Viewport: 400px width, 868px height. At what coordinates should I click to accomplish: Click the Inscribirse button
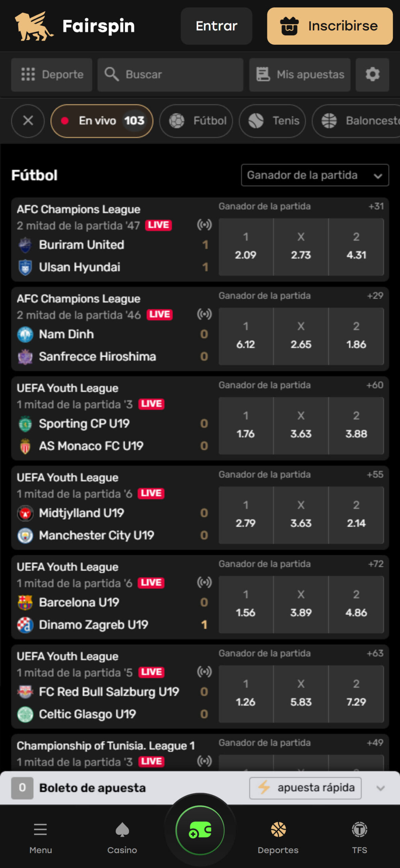point(330,26)
